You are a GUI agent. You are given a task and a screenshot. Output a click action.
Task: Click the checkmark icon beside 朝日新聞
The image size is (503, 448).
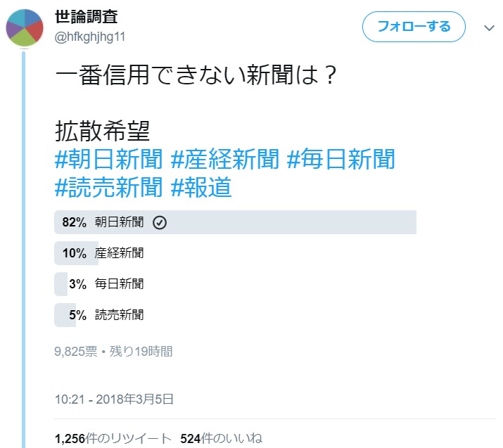[160, 222]
